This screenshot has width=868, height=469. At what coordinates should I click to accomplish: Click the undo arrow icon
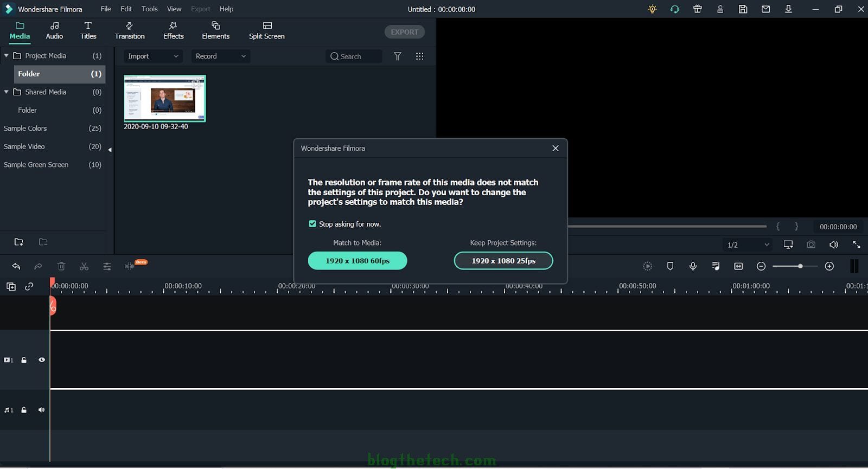pyautogui.click(x=16, y=266)
